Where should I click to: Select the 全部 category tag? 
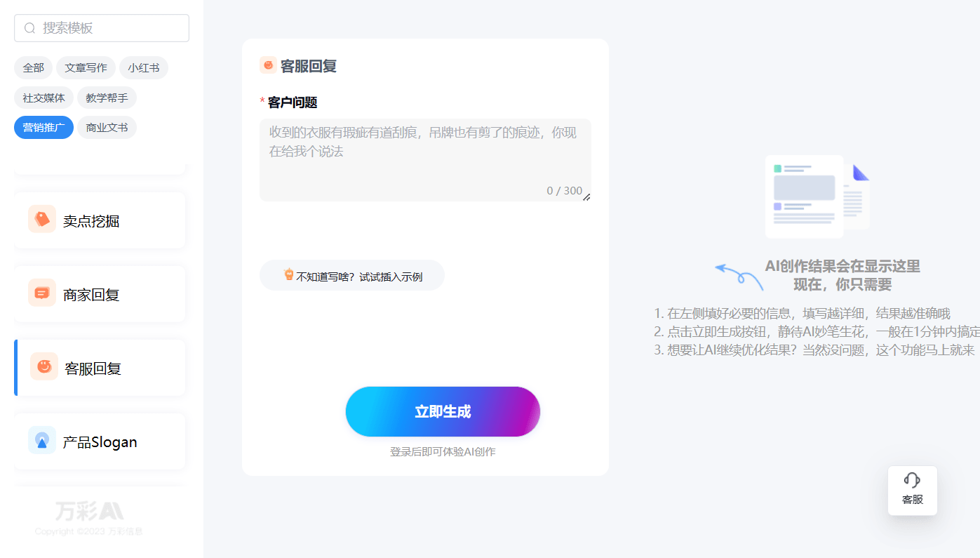(33, 68)
